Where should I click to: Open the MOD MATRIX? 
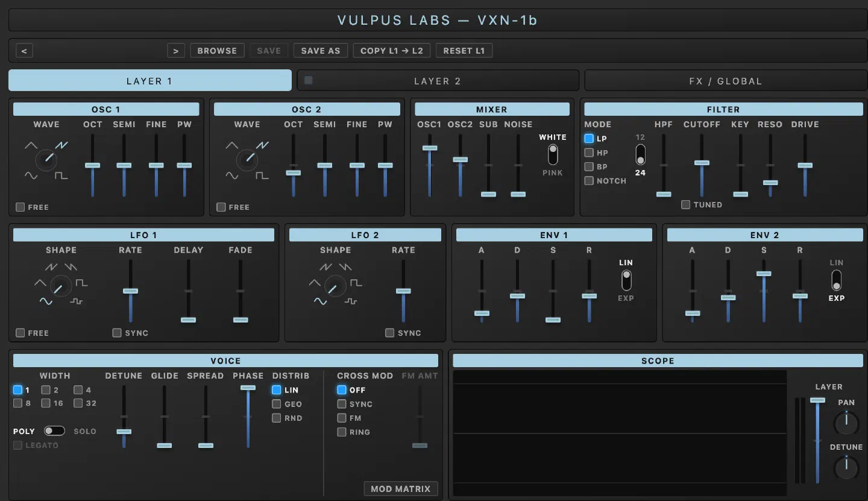tap(401, 488)
